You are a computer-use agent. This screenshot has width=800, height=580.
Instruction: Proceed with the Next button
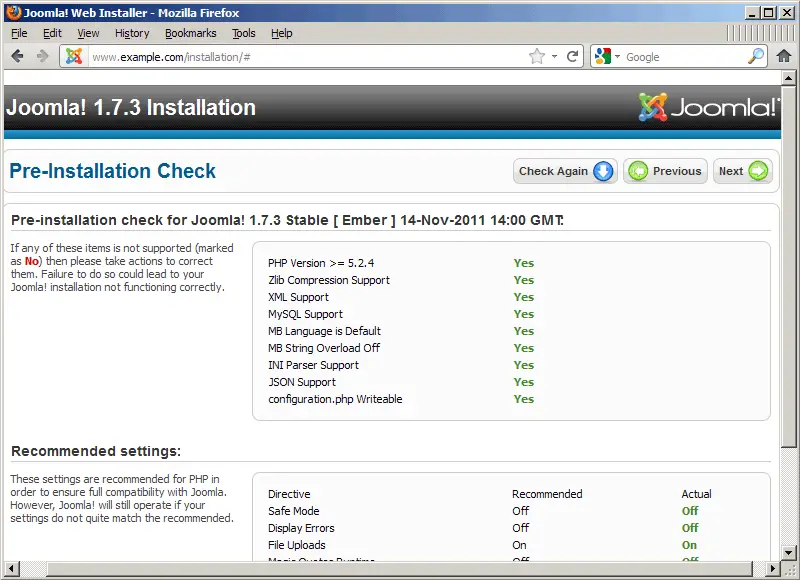(743, 171)
